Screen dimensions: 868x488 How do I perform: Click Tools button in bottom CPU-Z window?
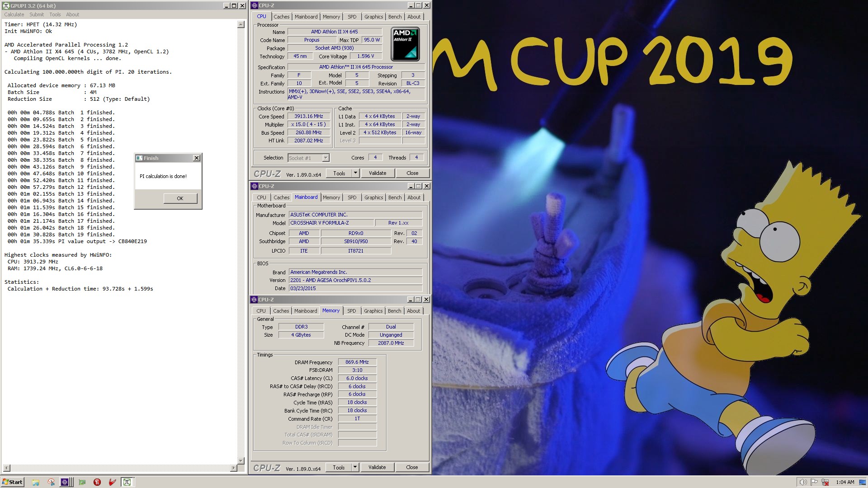tap(339, 467)
